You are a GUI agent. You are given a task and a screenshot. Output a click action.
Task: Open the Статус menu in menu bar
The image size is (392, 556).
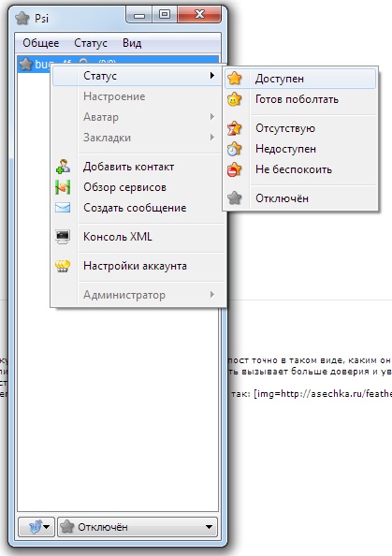91,43
